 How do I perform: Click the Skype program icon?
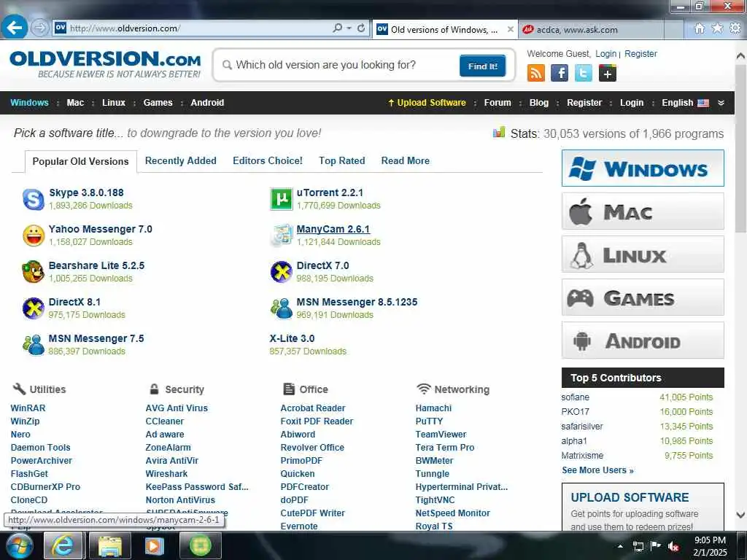click(34, 199)
